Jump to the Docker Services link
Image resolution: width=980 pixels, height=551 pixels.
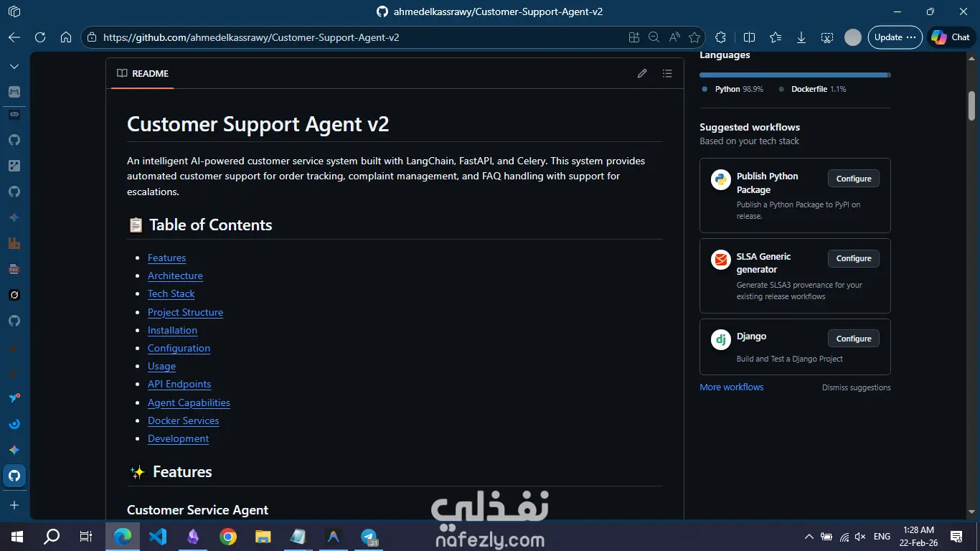(x=183, y=420)
